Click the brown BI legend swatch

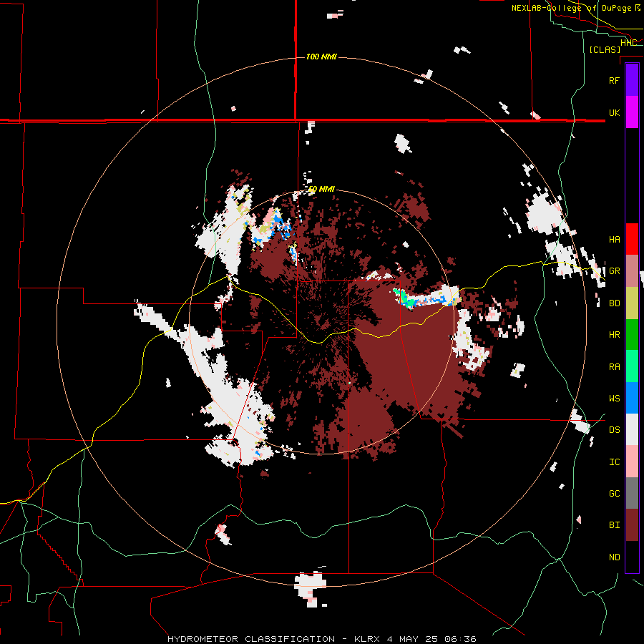coord(632,525)
